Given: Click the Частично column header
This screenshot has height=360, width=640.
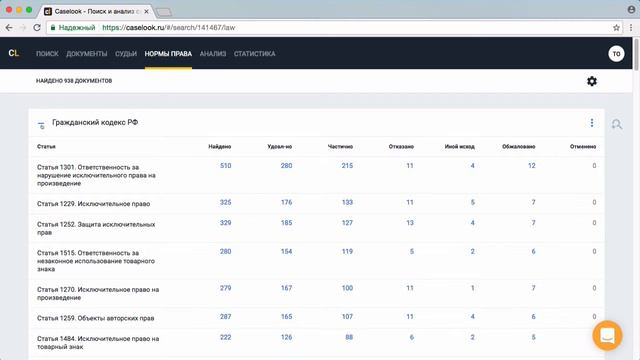Looking at the screenshot, I should coord(340,147).
